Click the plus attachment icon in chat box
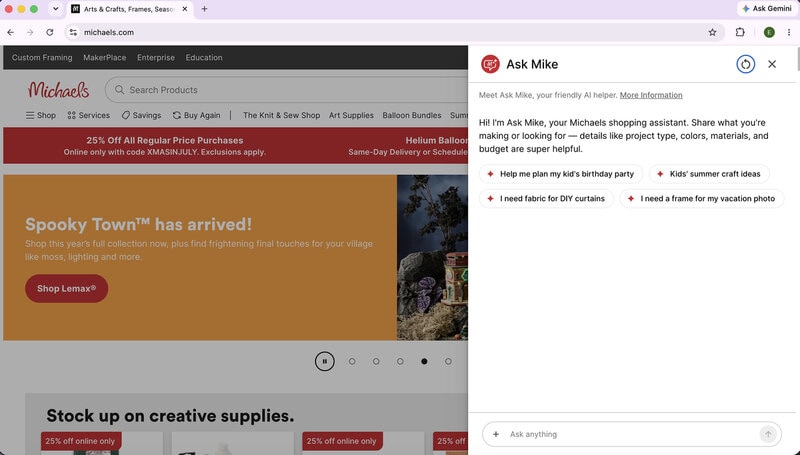 tap(495, 434)
